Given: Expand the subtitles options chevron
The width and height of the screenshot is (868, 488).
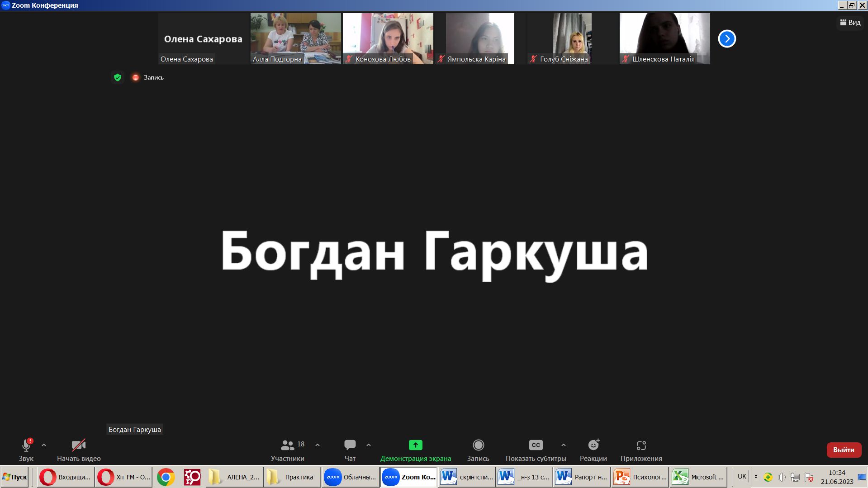Looking at the screenshot, I should (x=564, y=445).
